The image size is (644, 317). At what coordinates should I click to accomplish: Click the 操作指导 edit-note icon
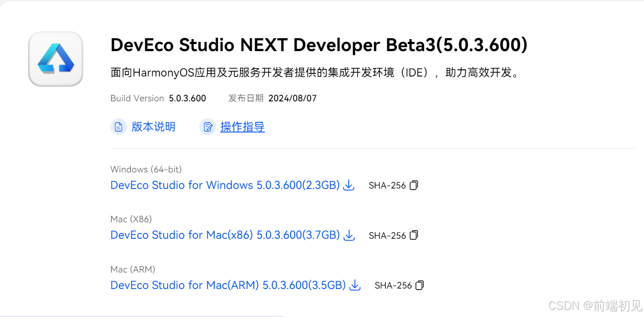pyautogui.click(x=208, y=127)
